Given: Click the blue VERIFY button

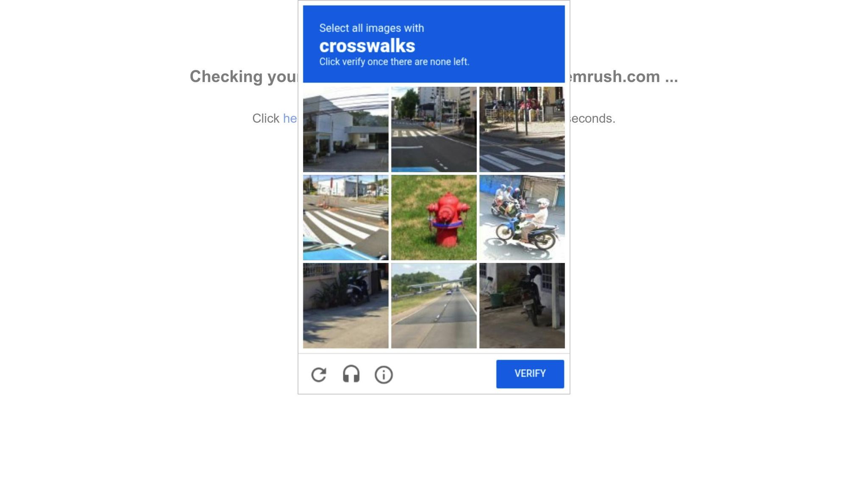Looking at the screenshot, I should click(530, 374).
